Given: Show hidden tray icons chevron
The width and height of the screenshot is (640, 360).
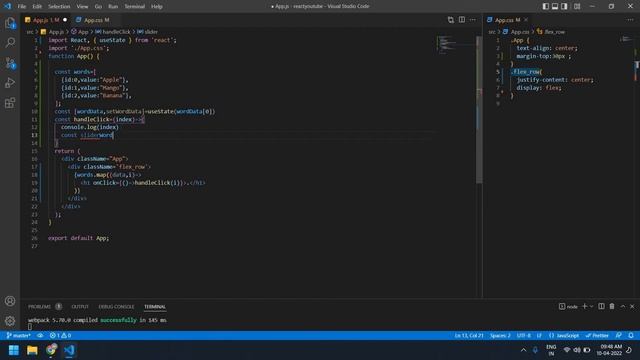Looking at the screenshot, I should click(x=523, y=350).
